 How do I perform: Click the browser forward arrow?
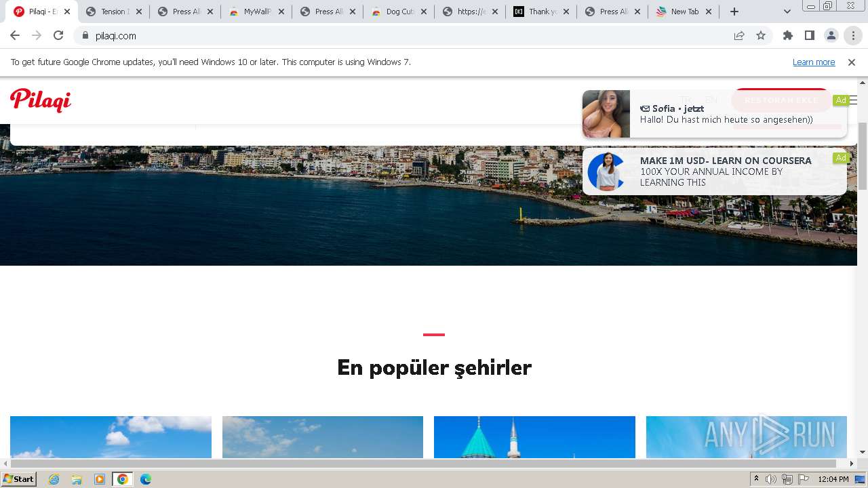pyautogui.click(x=37, y=36)
